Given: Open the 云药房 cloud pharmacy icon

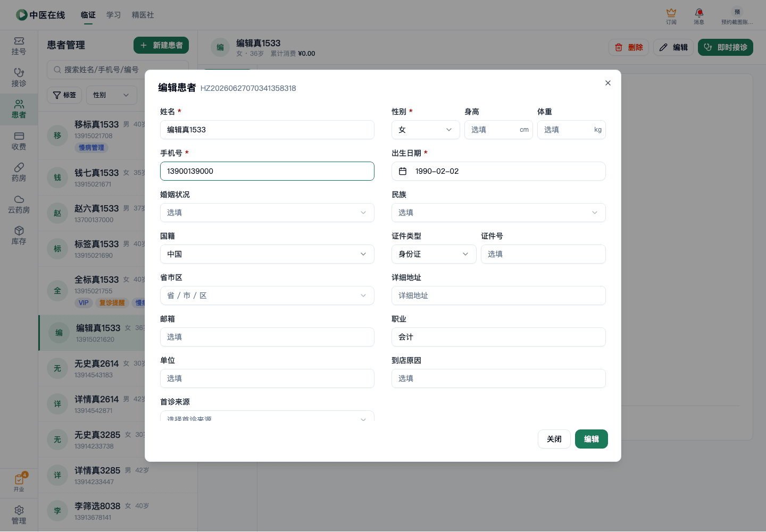Looking at the screenshot, I should coord(19,204).
